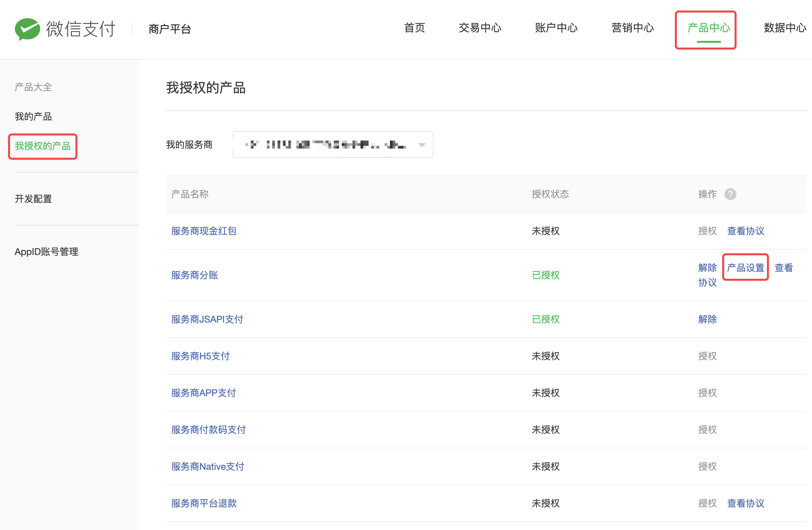
Task: Click 查看协议 for 服务商平台退款
Action: click(x=745, y=504)
